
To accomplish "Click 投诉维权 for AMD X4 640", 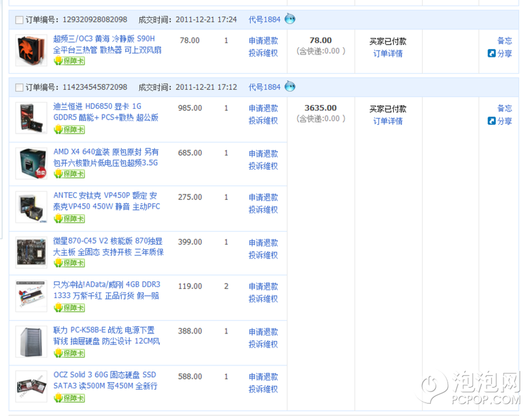I will click(x=263, y=166).
